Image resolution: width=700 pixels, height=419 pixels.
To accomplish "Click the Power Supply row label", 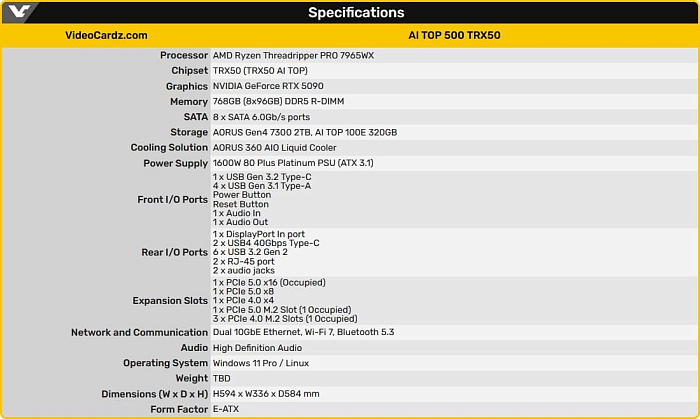I will [175, 163].
